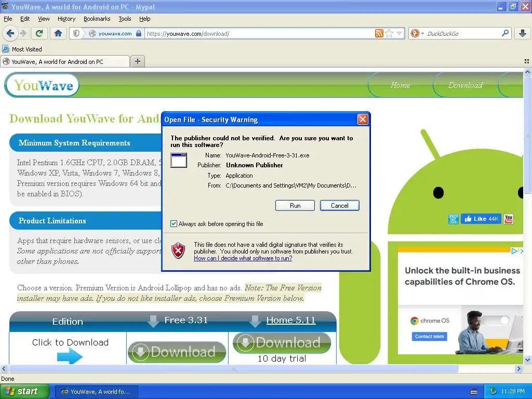Switch to the YouWave taskbar button
This screenshot has height=399, width=532.
[x=96, y=392]
